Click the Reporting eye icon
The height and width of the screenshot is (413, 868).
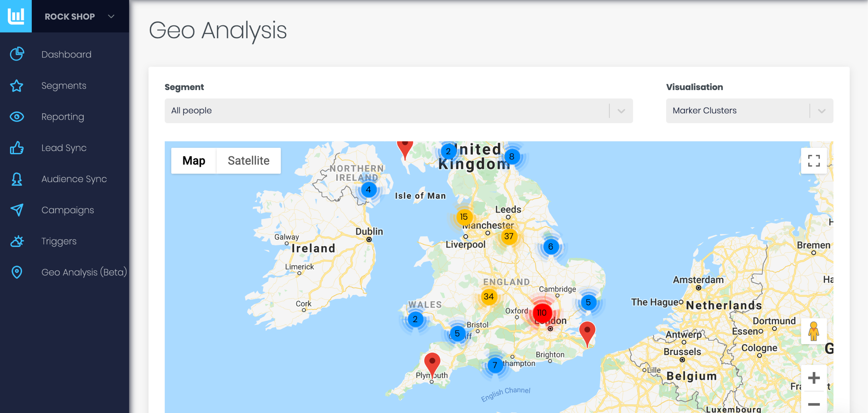pos(17,117)
